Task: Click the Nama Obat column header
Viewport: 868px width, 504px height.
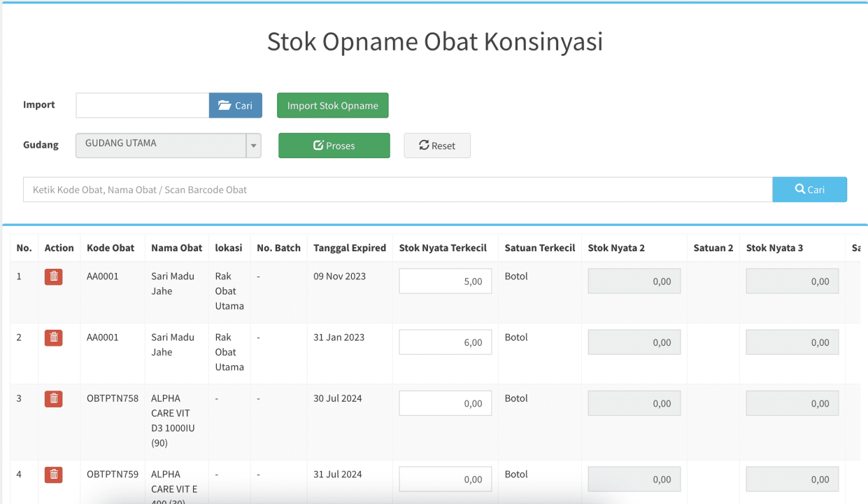Action: (x=176, y=248)
